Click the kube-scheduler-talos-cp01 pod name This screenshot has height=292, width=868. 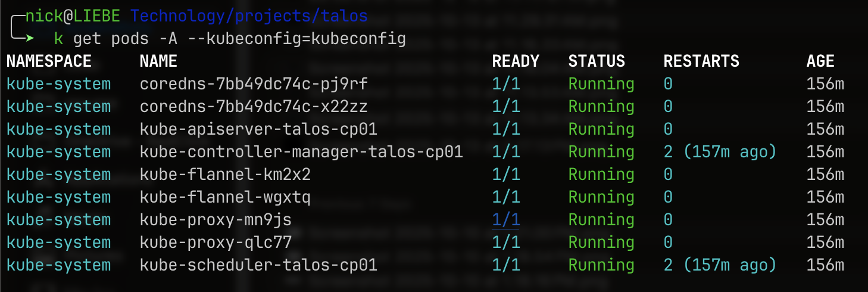click(x=258, y=265)
